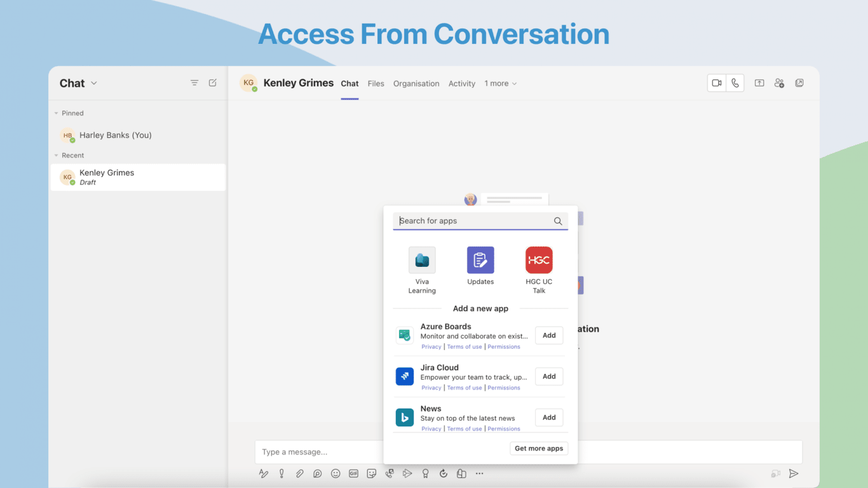Open the Praise badge icon
Image resolution: width=868 pixels, height=488 pixels.
tap(426, 473)
